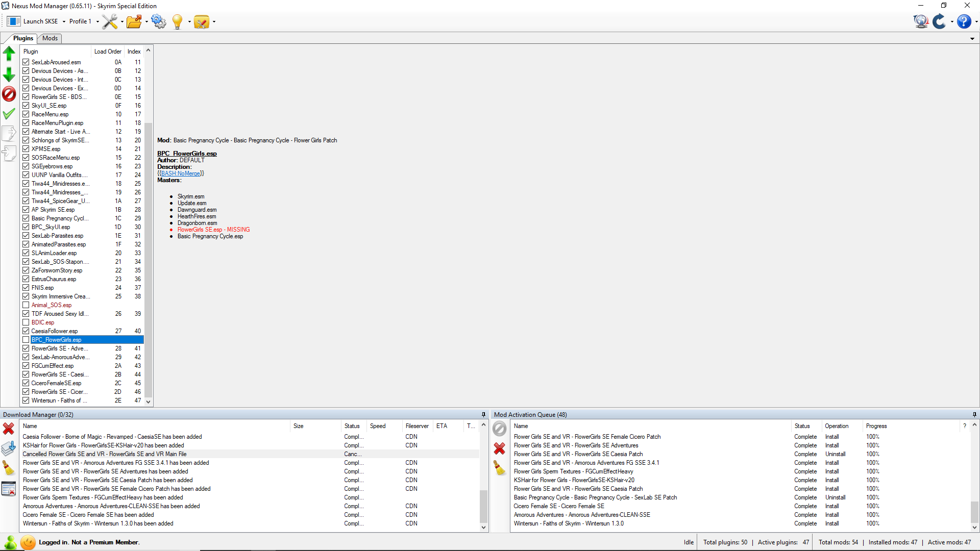Expand the update-check crescent dropdown arrow

(x=952, y=21)
